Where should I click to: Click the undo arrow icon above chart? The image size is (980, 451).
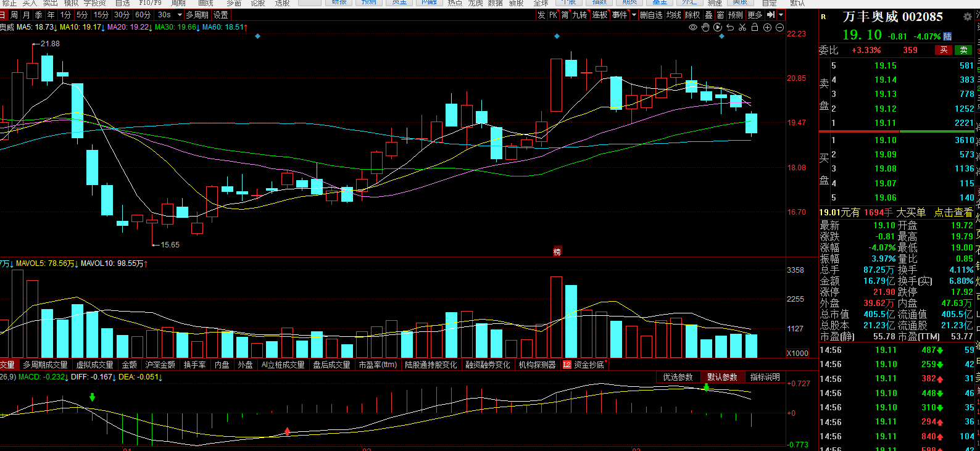pyautogui.click(x=730, y=27)
